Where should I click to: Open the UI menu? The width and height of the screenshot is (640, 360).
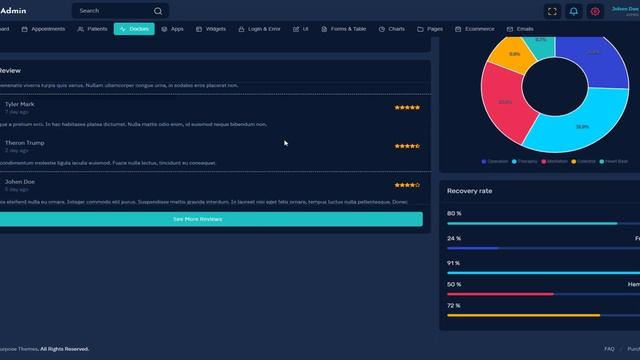click(300, 29)
